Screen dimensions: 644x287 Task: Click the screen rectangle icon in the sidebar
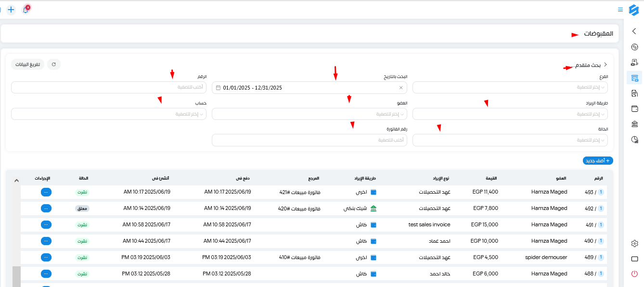pos(634,259)
